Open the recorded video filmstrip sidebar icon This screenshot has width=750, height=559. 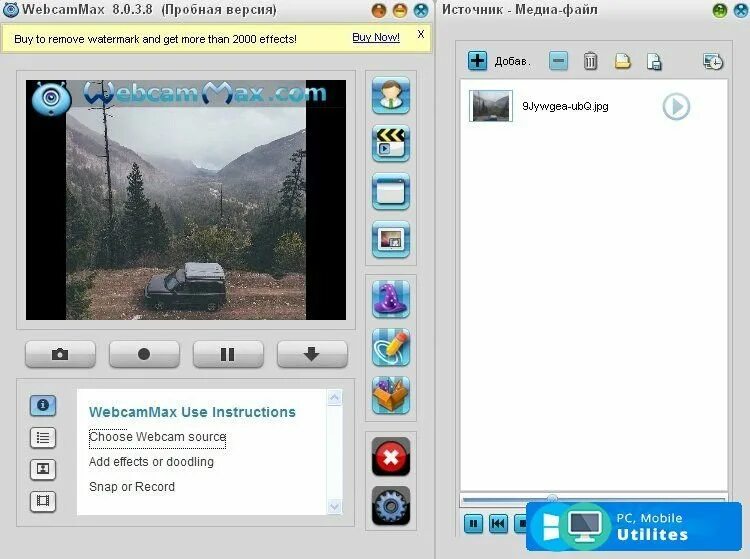pyautogui.click(x=43, y=501)
